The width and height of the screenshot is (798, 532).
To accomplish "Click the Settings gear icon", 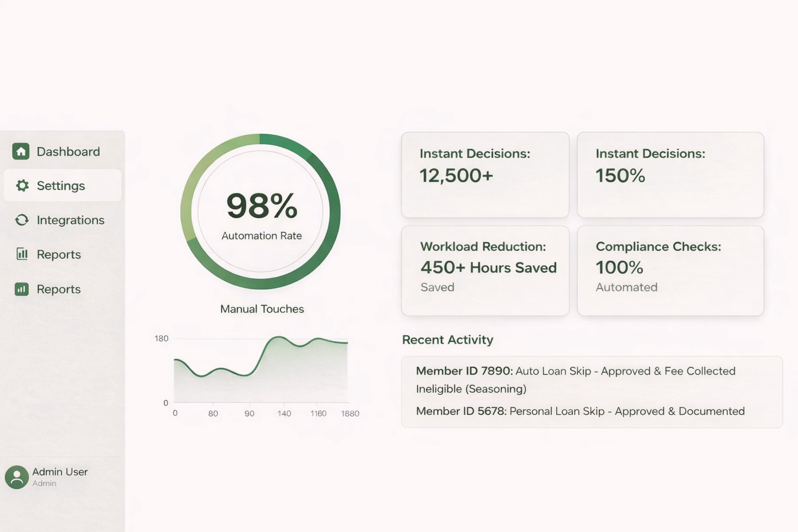I will pos(22,185).
